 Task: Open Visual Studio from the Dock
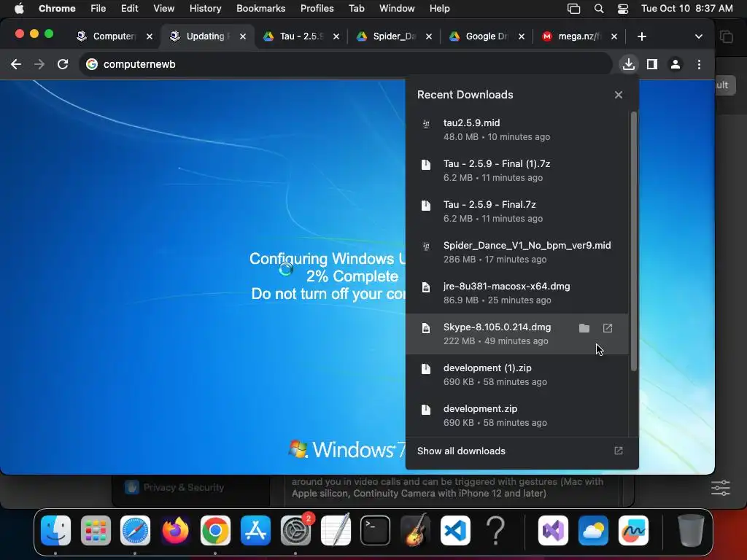click(553, 531)
